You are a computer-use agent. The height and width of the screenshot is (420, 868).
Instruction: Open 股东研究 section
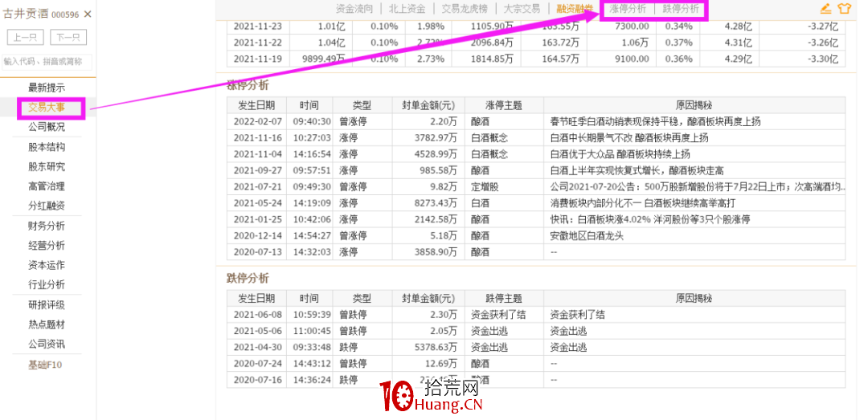click(47, 166)
